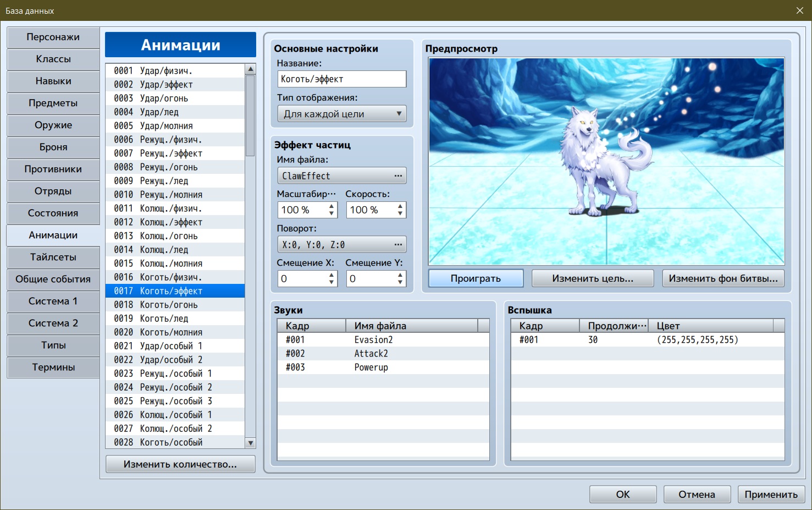This screenshot has height=510, width=812.
Task: Go to Общие события tab
Action: tap(53, 279)
